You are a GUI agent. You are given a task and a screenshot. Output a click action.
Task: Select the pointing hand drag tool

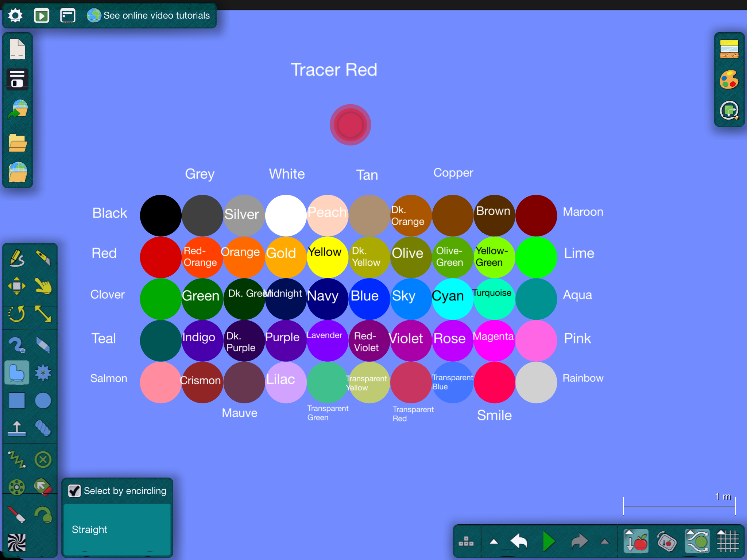[43, 286]
